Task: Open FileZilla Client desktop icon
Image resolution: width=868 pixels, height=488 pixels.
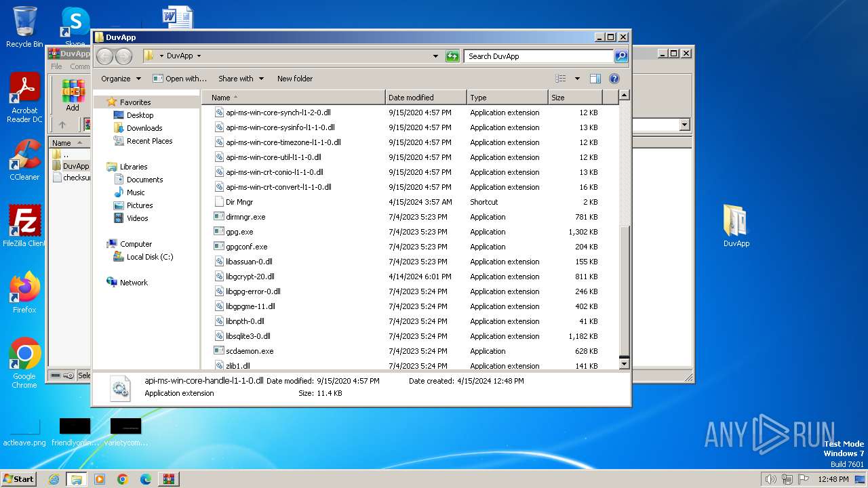Action: (24, 226)
